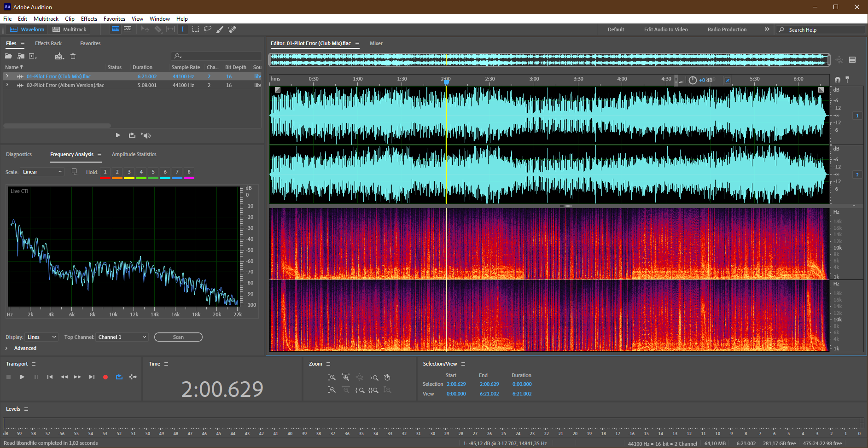Toggle Skip Selection in Transport
Image resolution: width=868 pixels, height=448 pixels.
click(x=133, y=377)
